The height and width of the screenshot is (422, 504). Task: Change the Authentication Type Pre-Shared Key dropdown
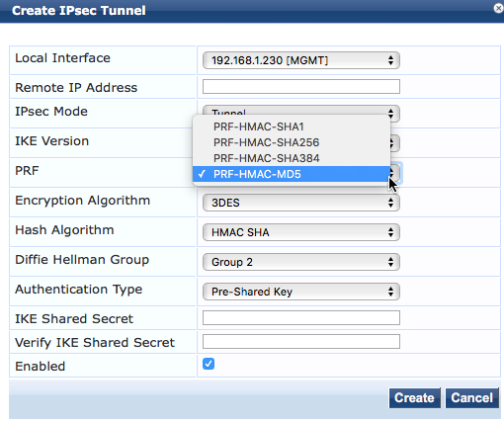[301, 292]
